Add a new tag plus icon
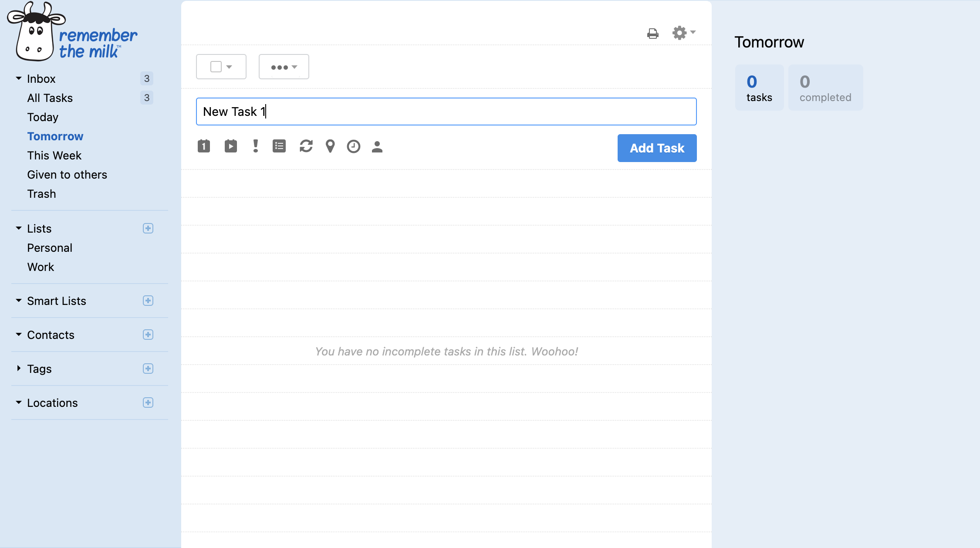The width and height of the screenshot is (980, 548). pyautogui.click(x=148, y=369)
